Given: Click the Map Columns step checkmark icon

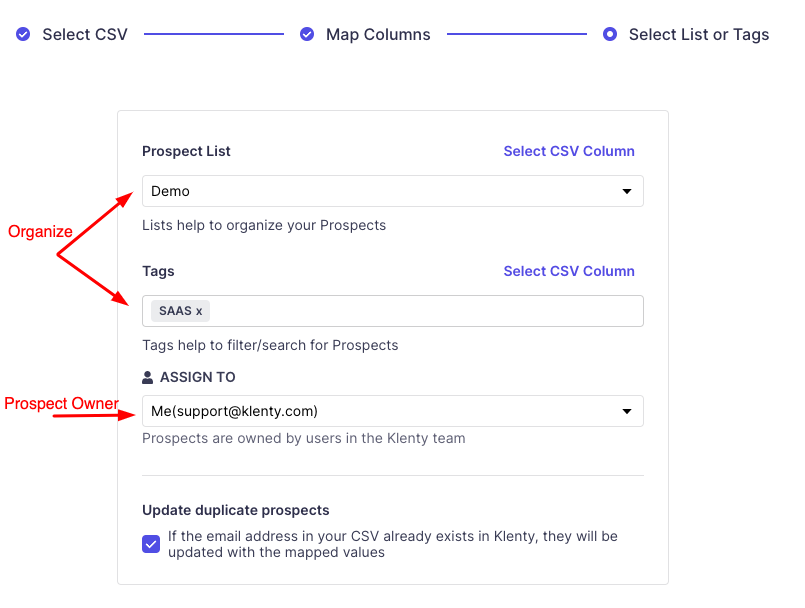Looking at the screenshot, I should (307, 34).
